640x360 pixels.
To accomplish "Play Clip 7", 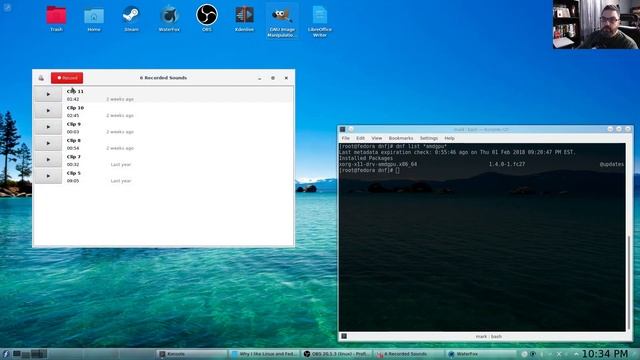I will pyautogui.click(x=48, y=160).
